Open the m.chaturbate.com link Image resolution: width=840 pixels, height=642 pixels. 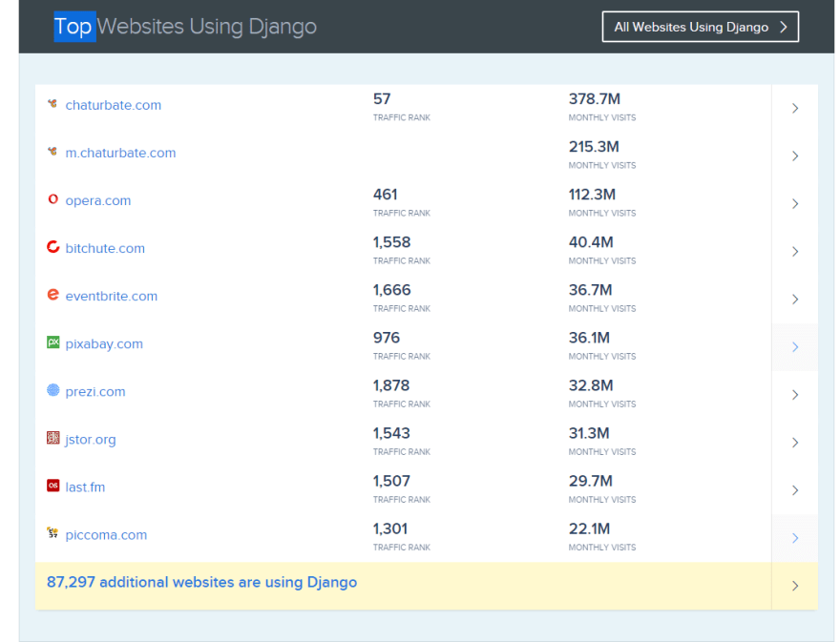120,154
